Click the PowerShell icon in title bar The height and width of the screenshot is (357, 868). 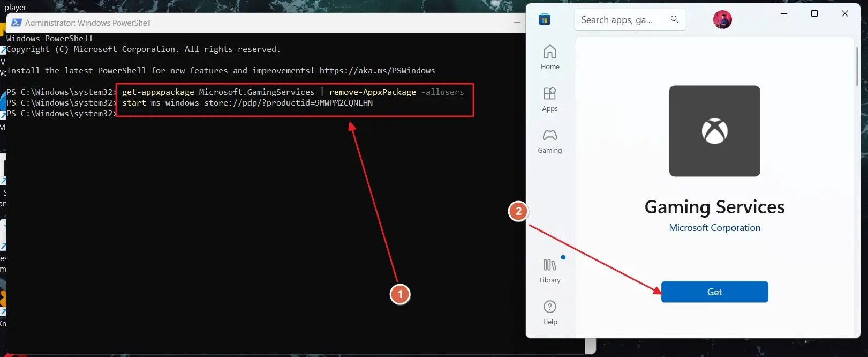click(x=17, y=23)
